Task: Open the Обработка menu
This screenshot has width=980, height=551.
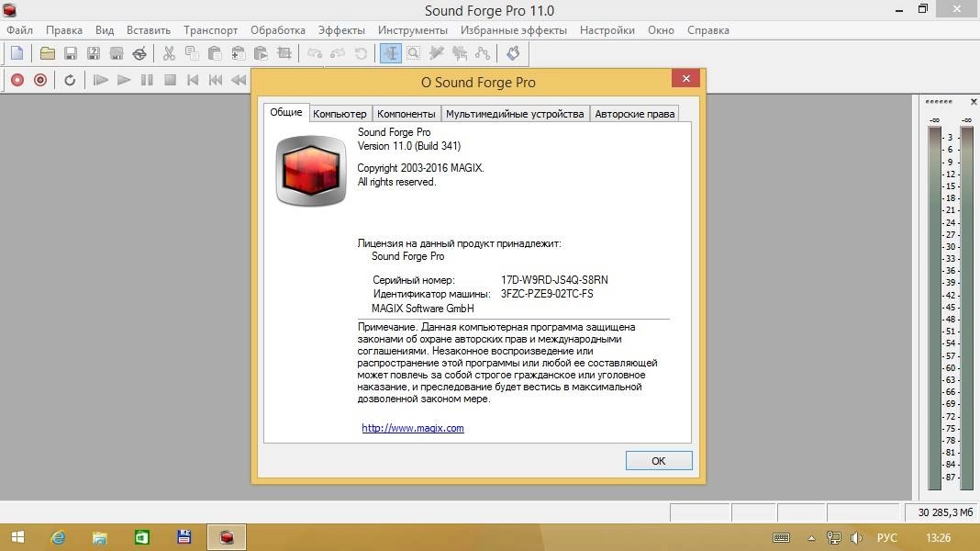Action: 277,30
